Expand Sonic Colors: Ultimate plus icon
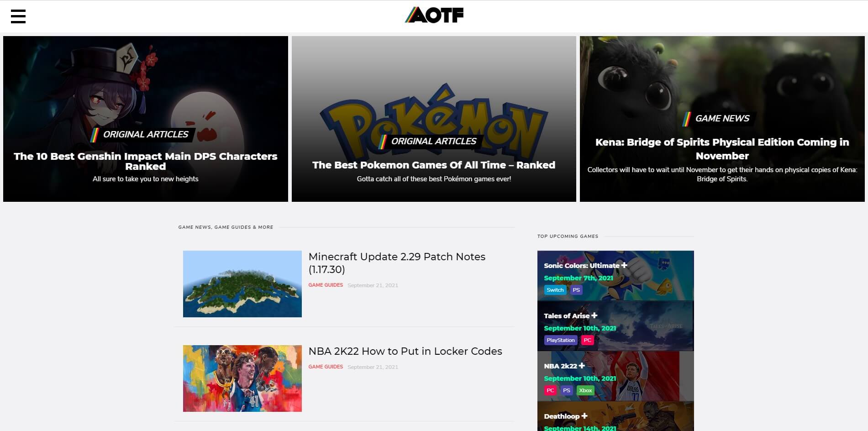 pyautogui.click(x=624, y=265)
